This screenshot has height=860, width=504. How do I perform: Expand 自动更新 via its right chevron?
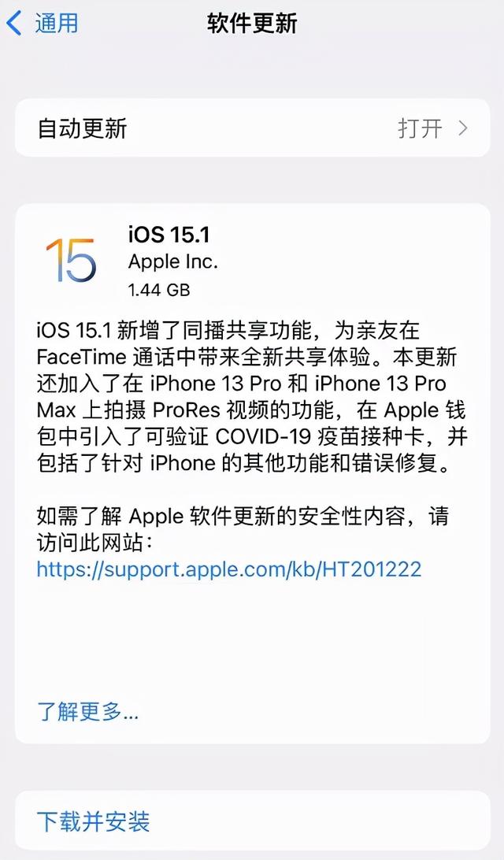[x=463, y=128]
